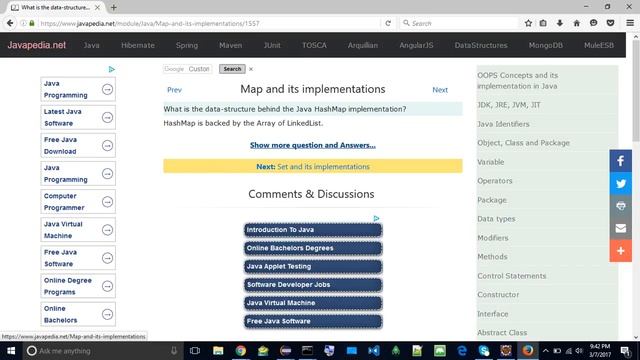Image resolution: width=640 pixels, height=360 pixels.
Task: Open AngularJS section in navbar
Action: click(416, 45)
